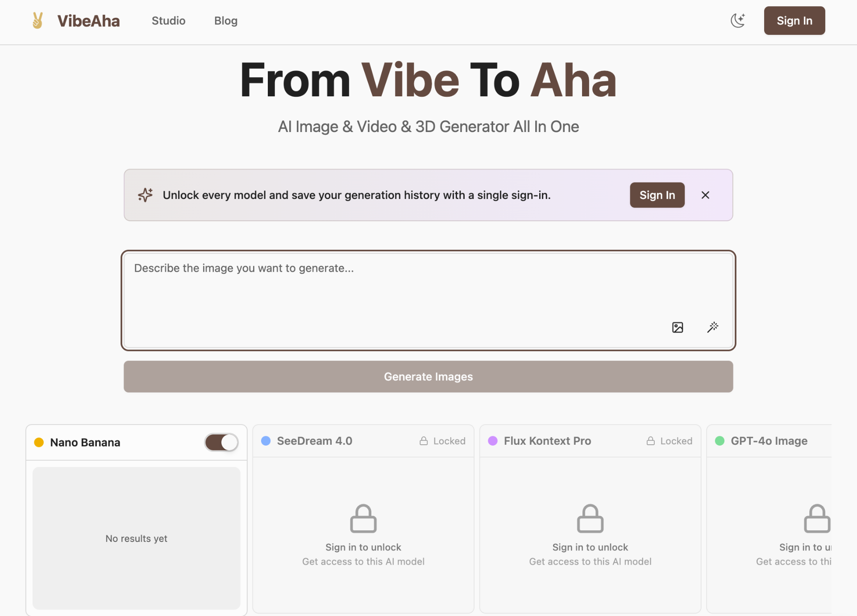Toggle dark mode with the moon icon
Image resolution: width=857 pixels, height=616 pixels.
[737, 21]
